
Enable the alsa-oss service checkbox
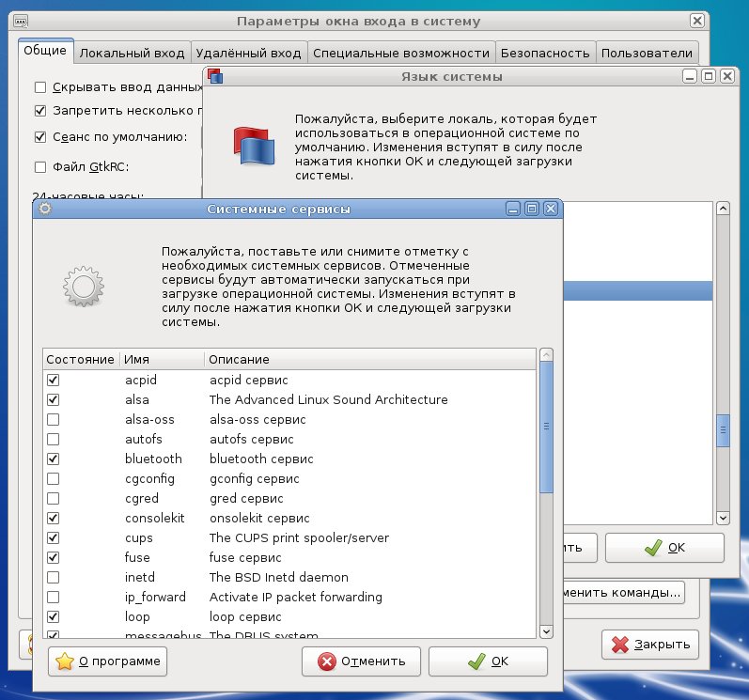[53, 419]
